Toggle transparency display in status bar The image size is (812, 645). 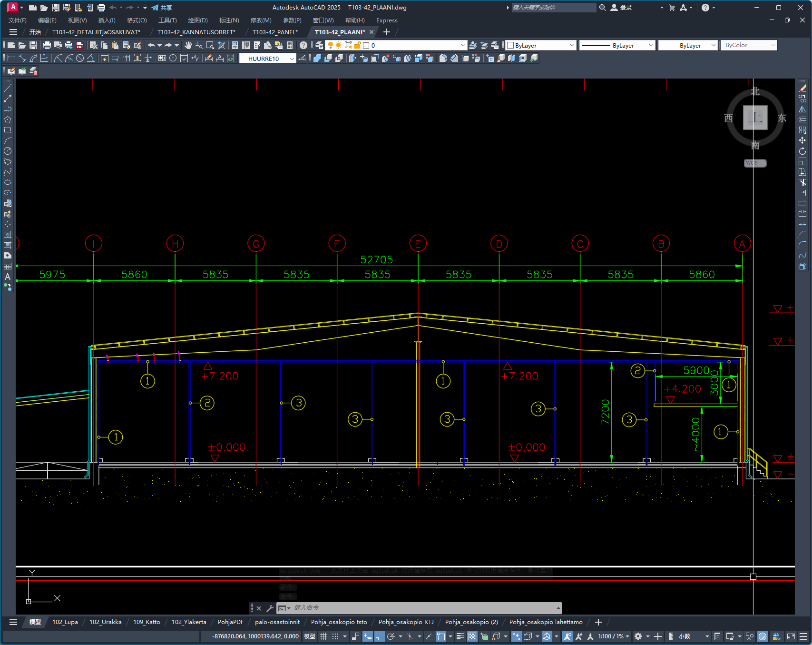pos(472,636)
